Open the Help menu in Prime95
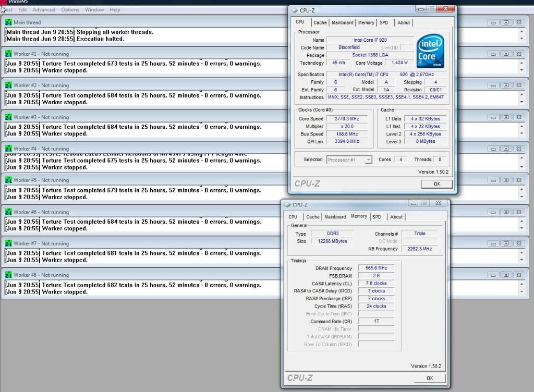The image size is (534, 392). 115,10
